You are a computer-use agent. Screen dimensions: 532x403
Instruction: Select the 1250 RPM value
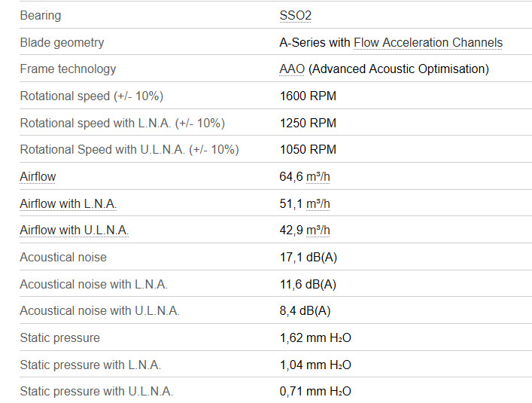[x=308, y=123]
